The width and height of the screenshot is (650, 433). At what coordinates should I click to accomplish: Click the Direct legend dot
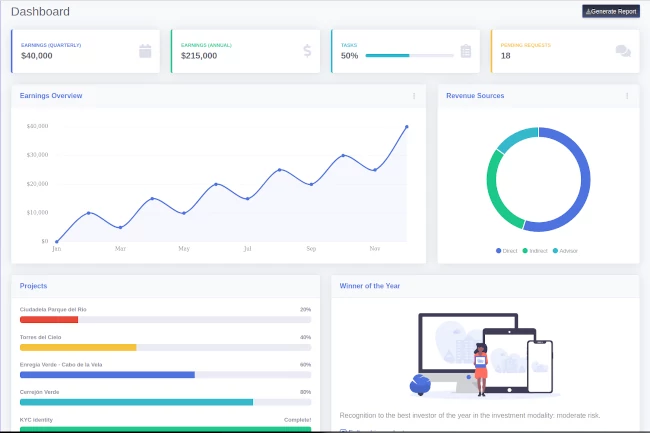pos(498,251)
